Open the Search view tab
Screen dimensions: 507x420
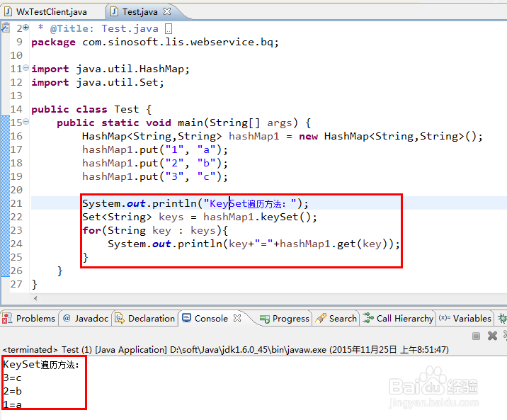336,319
